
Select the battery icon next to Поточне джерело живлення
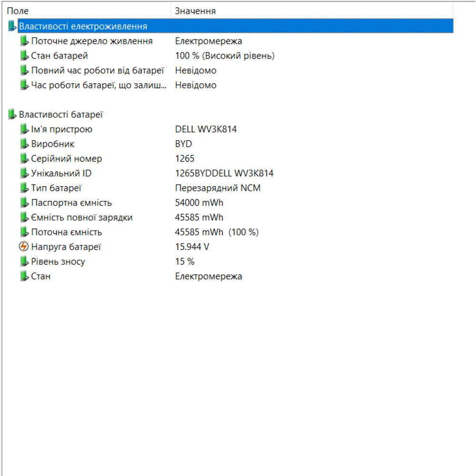[24, 41]
